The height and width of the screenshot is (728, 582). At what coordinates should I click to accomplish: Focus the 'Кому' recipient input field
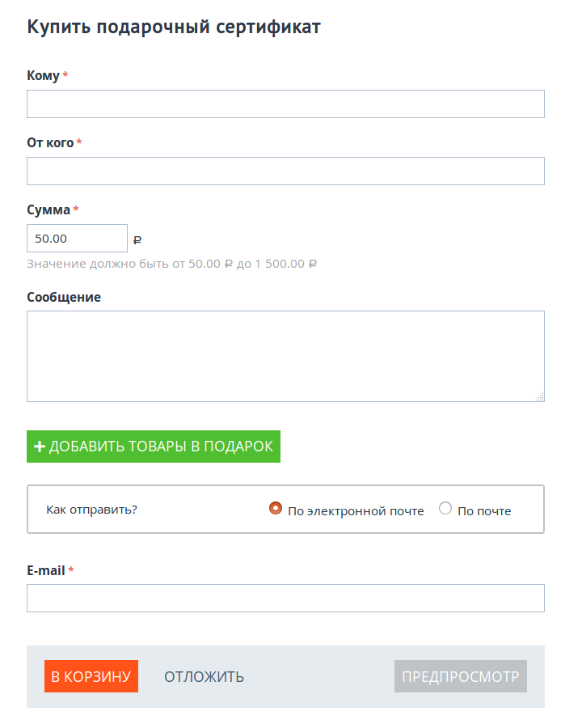coord(285,104)
